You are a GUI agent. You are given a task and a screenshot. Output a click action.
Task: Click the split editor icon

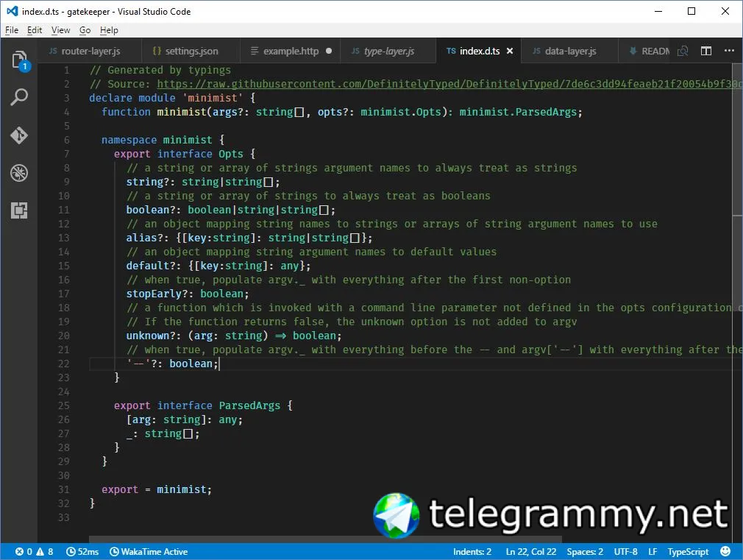(706, 51)
